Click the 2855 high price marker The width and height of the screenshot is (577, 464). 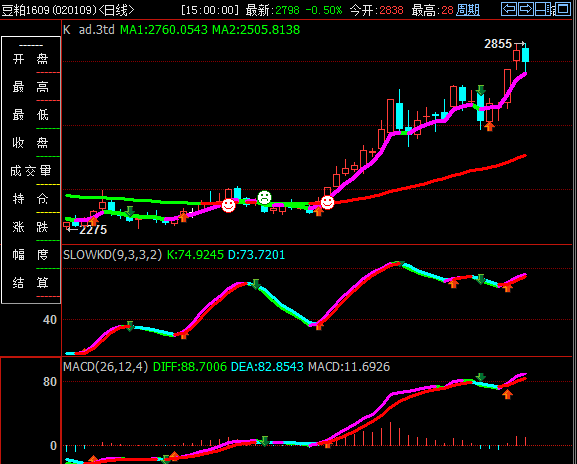pos(498,44)
